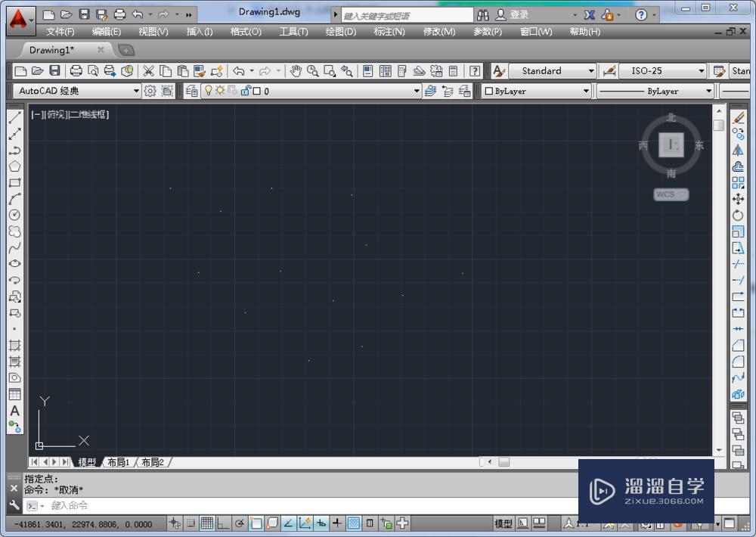Image resolution: width=756 pixels, height=537 pixels.
Task: Click the Erase tool
Action: coord(738,117)
